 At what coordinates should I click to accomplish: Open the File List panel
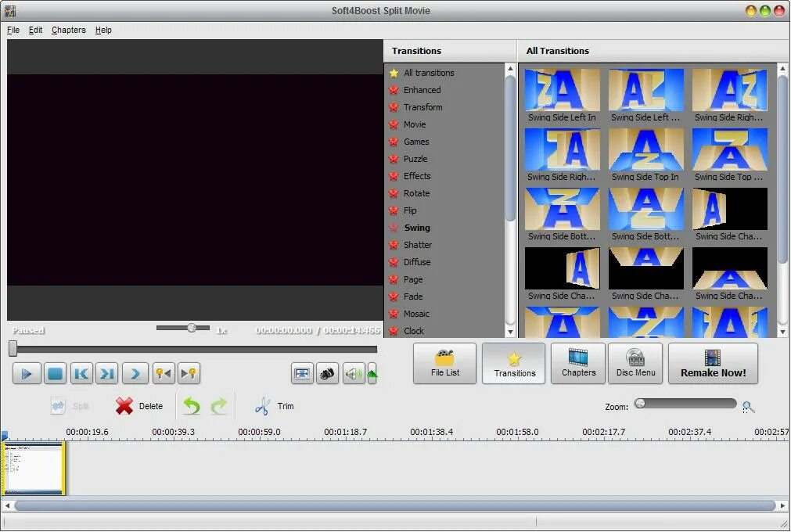point(445,364)
